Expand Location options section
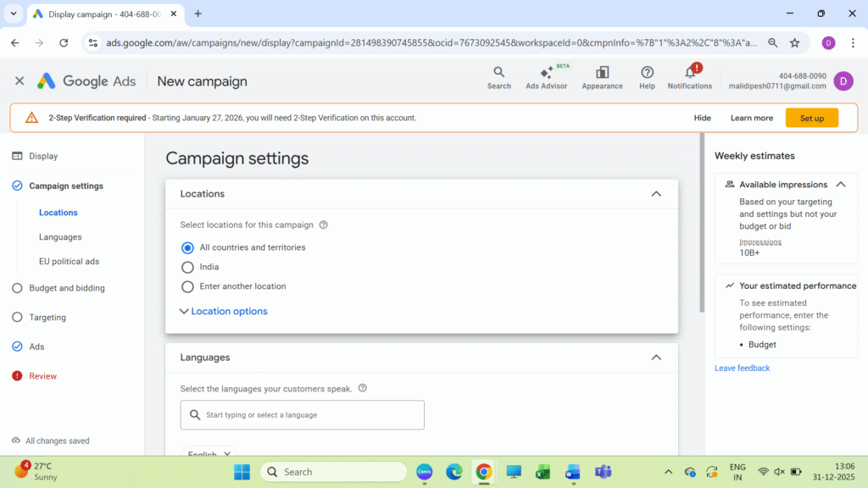 224,311
